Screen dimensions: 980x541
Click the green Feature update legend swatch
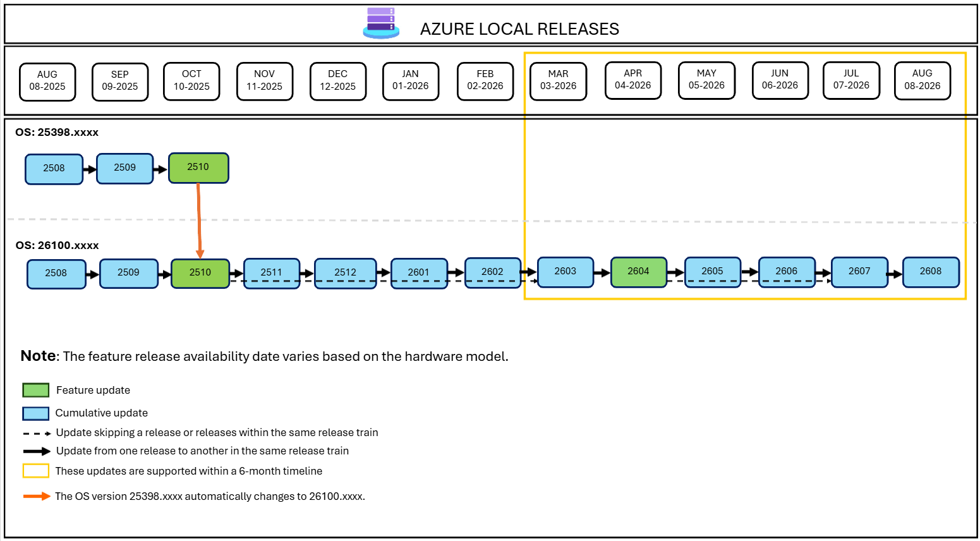[35, 390]
